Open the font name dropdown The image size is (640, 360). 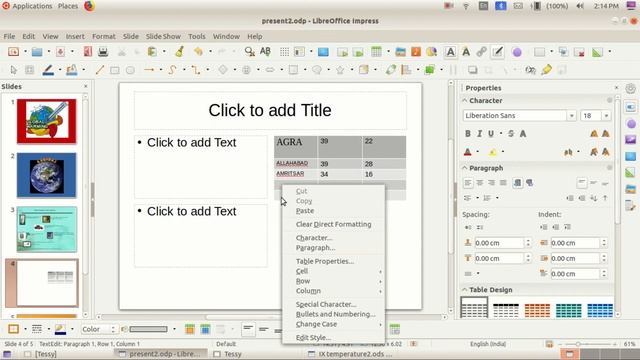571,116
